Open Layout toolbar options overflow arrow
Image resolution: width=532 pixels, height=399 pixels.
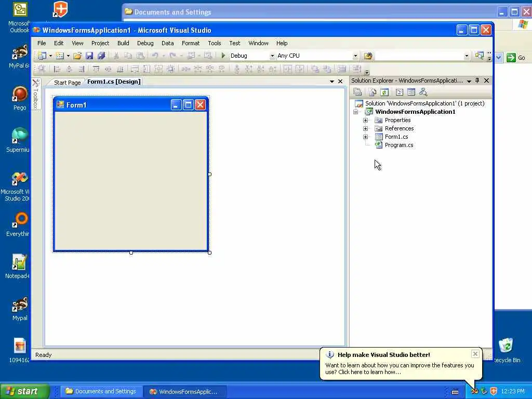point(367,72)
